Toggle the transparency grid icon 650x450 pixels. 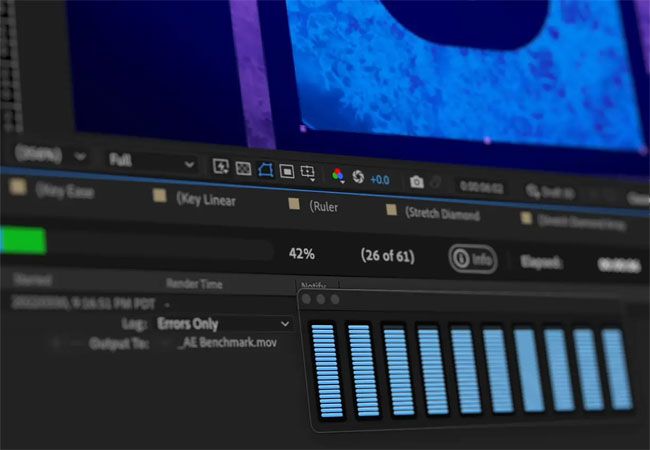pos(243,169)
